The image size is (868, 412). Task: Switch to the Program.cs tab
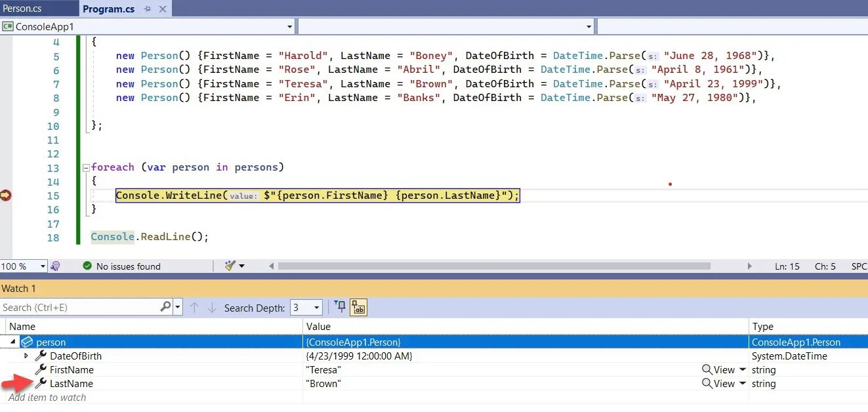(x=109, y=9)
